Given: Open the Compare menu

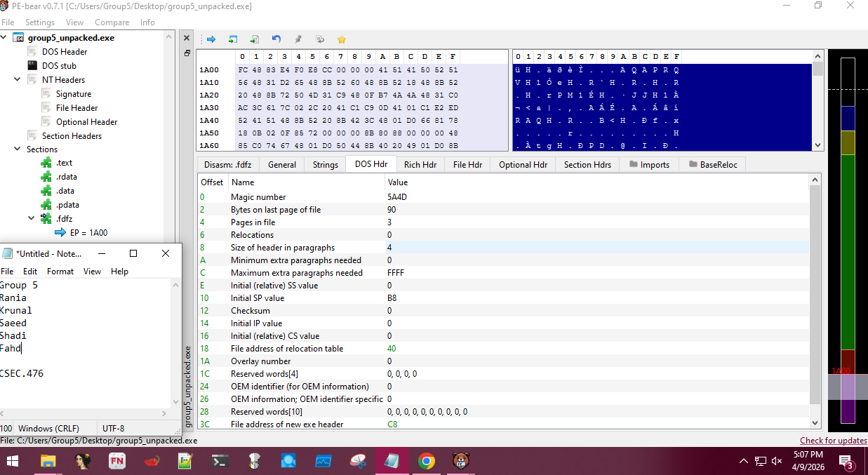Looking at the screenshot, I should (x=112, y=22).
